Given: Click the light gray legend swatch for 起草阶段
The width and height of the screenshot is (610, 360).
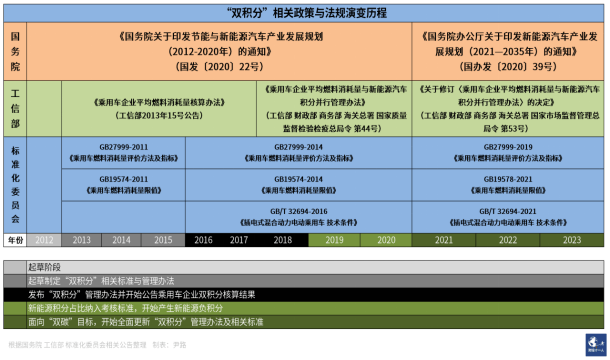Looking at the screenshot, I should pyautogui.click(x=15, y=267).
